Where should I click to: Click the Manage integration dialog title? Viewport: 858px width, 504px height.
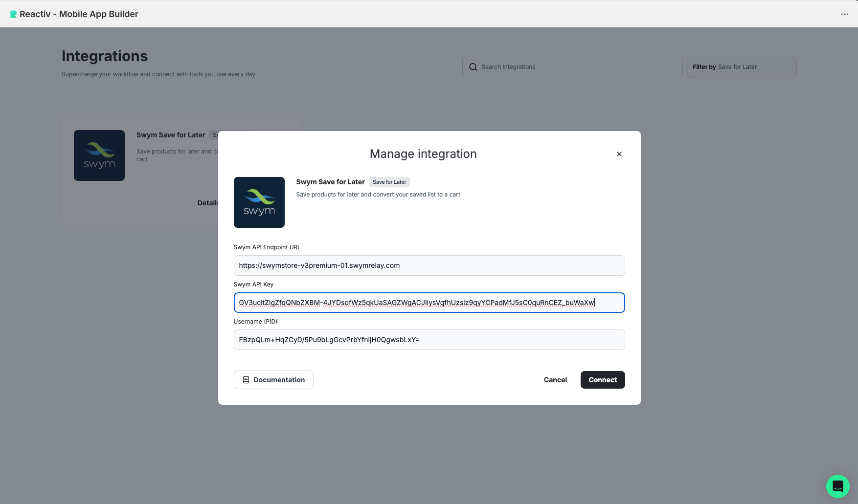pos(423,154)
